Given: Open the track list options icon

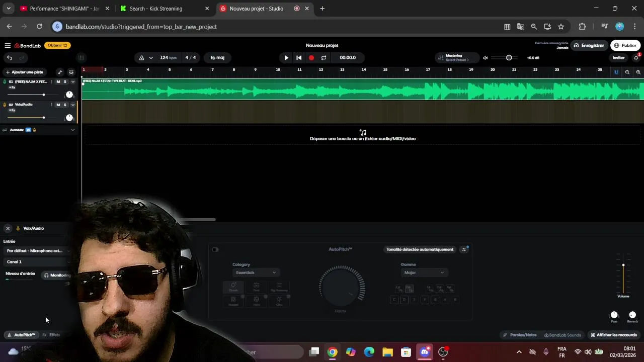Looking at the screenshot, I should coord(71,72).
